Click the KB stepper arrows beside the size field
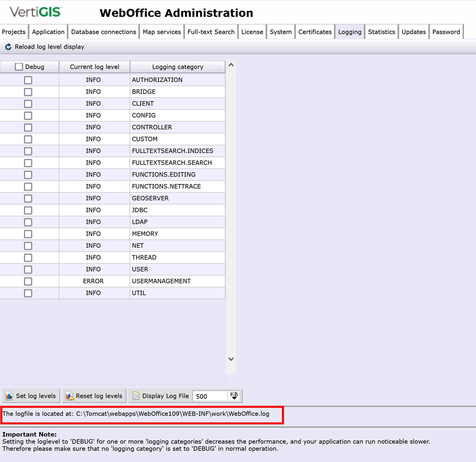The height and width of the screenshot is (462, 476). coord(234,396)
